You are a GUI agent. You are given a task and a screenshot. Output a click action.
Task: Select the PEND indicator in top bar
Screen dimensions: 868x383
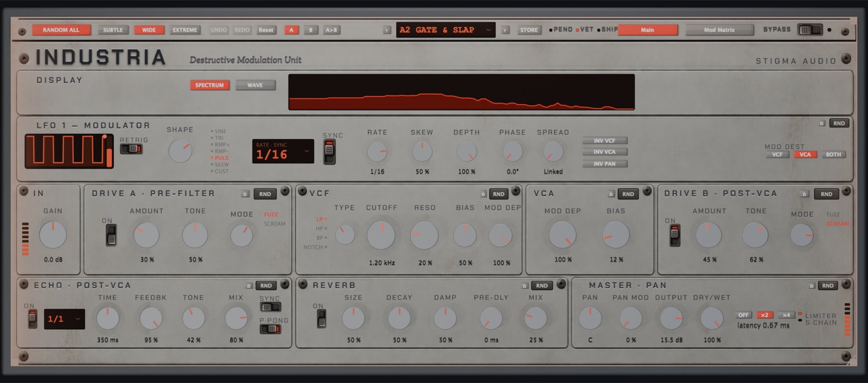click(x=561, y=30)
